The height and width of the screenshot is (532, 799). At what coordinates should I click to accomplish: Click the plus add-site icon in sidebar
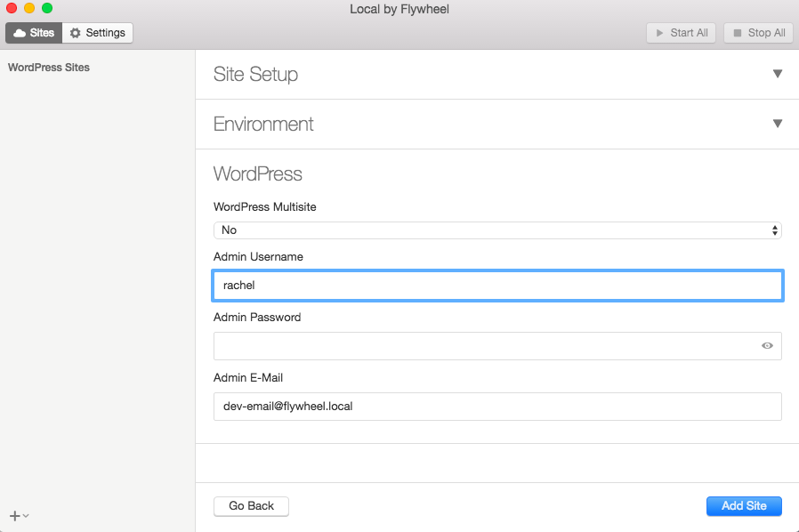coord(15,516)
